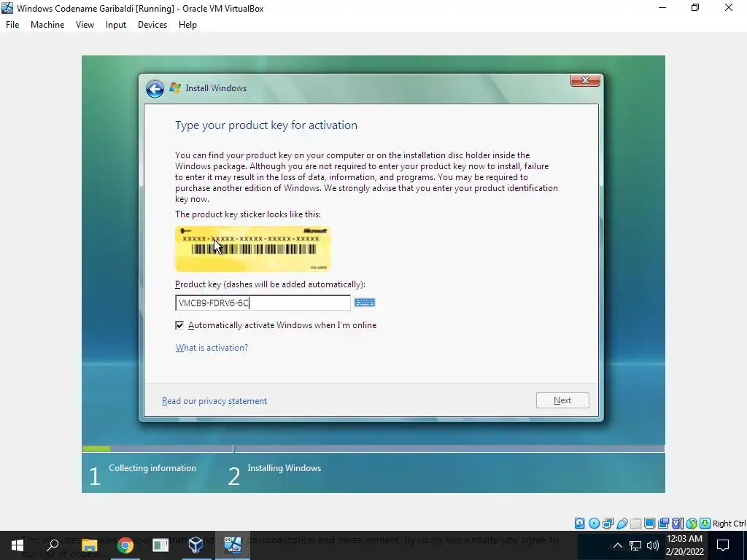Click the green setup progress bar
The height and width of the screenshot is (560, 747).
pos(96,448)
